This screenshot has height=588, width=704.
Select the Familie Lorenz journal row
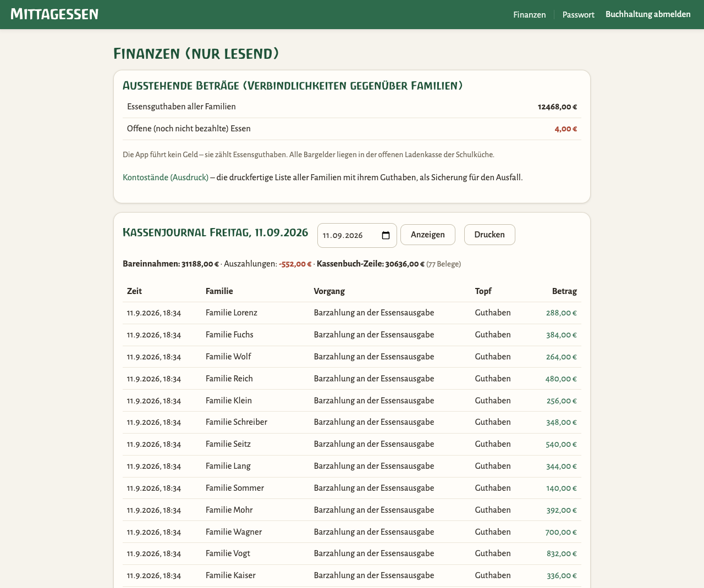coord(352,313)
